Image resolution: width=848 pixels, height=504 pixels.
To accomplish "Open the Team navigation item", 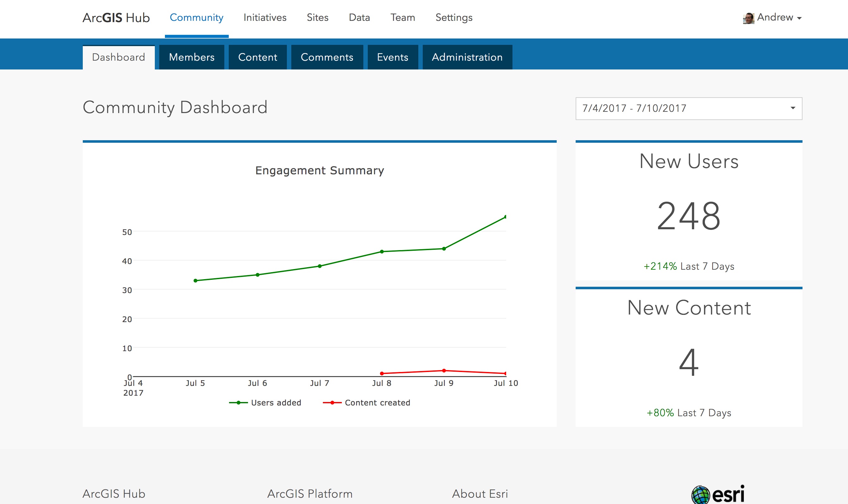I will 403,18.
